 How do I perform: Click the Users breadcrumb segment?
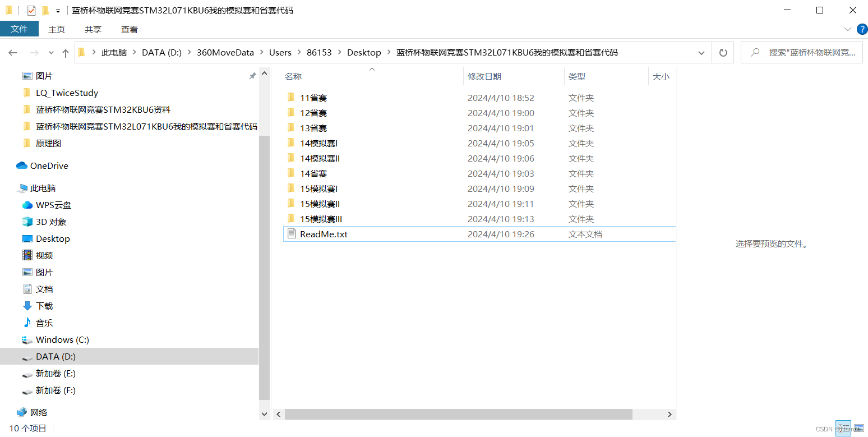coord(280,53)
